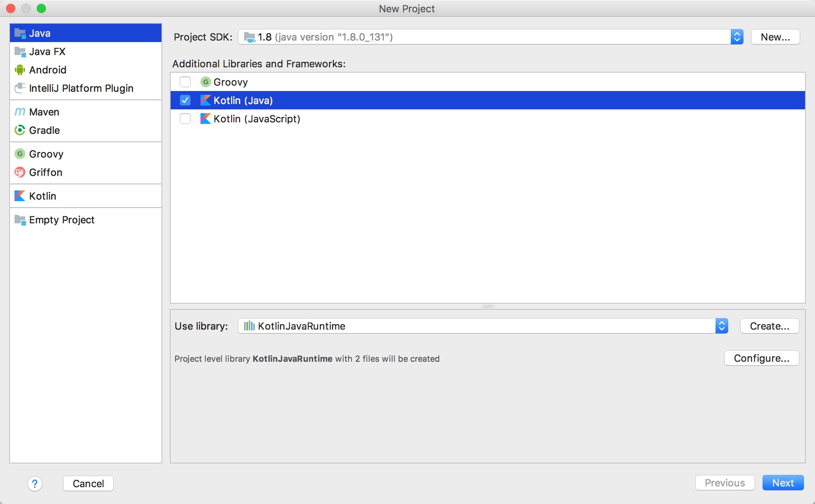Select the Android project type icon
The image size is (815, 504).
[20, 70]
